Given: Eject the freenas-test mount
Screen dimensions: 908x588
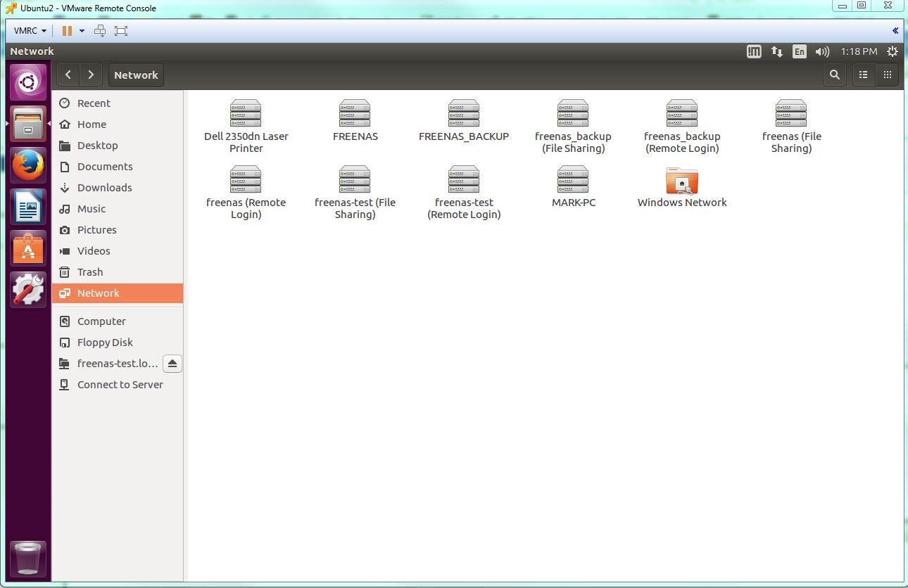Looking at the screenshot, I should coord(172,364).
